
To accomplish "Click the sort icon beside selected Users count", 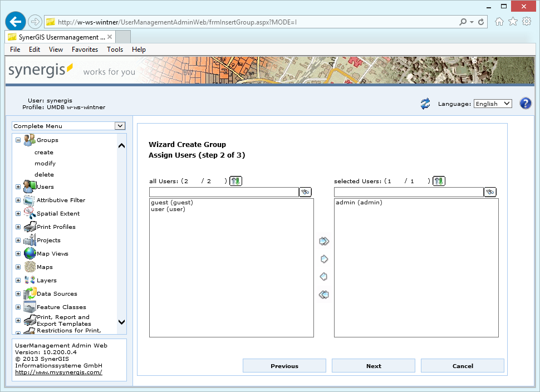I will (439, 181).
